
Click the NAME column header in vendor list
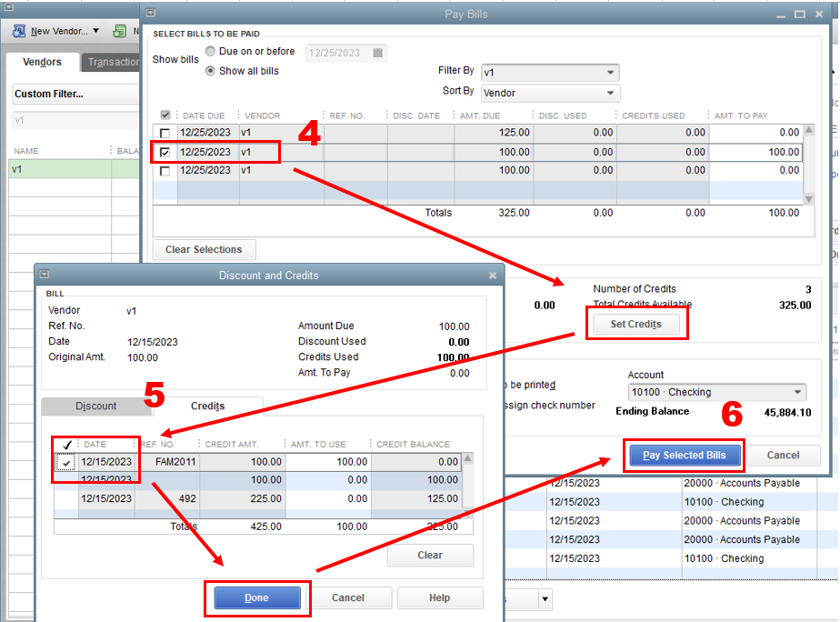click(26, 151)
